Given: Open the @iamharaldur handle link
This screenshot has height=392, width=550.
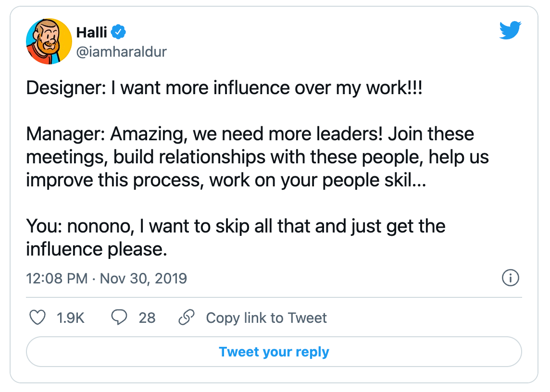Looking at the screenshot, I should (x=121, y=52).
